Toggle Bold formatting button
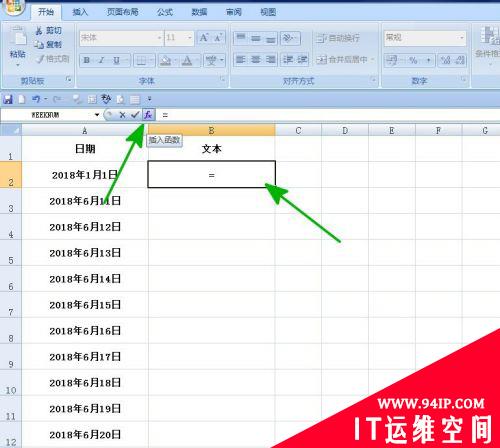The height and width of the screenshot is (448, 500). click(x=87, y=61)
